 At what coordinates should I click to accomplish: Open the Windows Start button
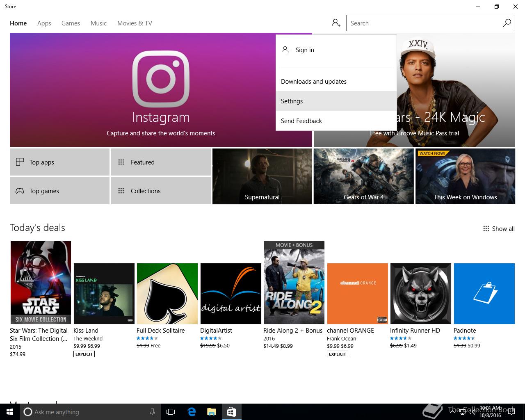pos(10,412)
